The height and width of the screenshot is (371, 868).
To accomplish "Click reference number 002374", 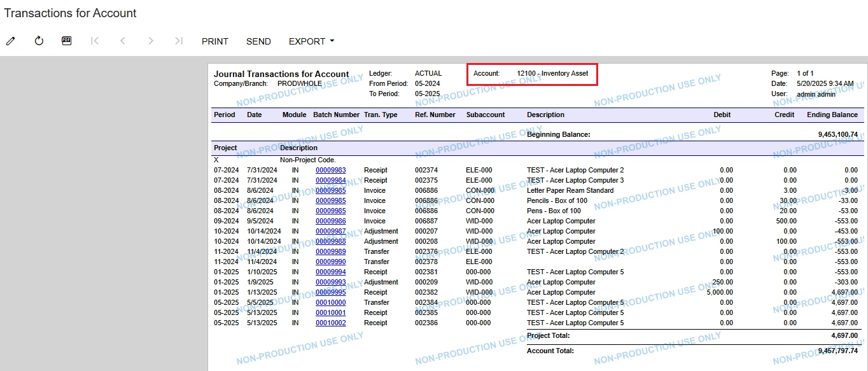I will point(426,170).
